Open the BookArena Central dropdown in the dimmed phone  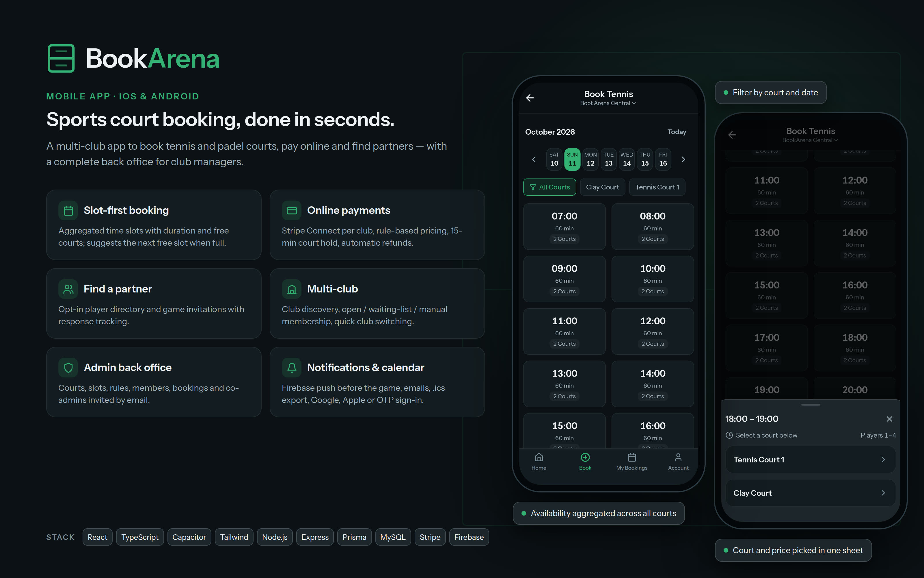[x=810, y=140]
